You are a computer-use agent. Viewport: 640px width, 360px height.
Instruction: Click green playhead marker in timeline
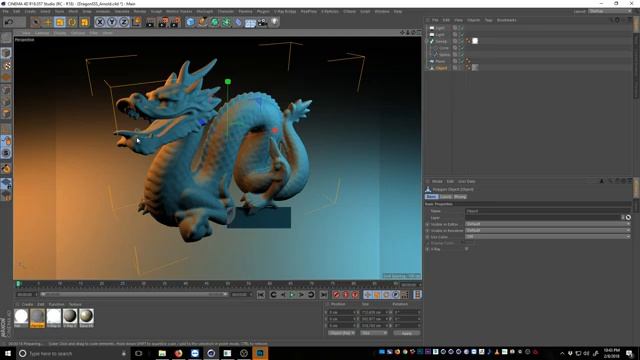pyautogui.click(x=18, y=284)
